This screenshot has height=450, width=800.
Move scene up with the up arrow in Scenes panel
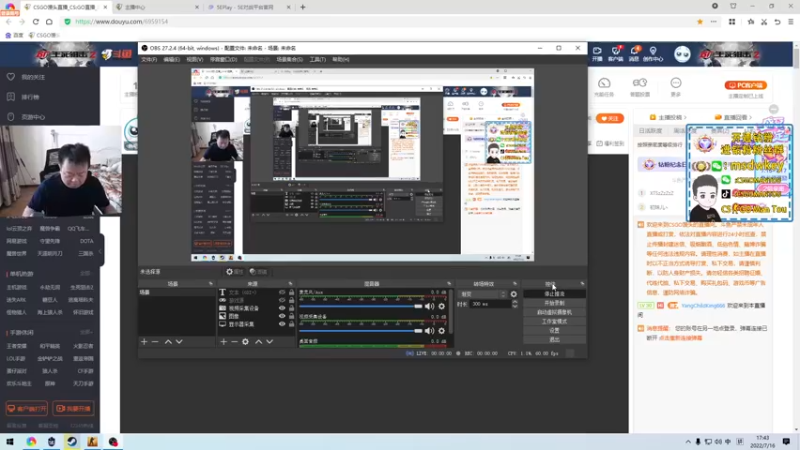tap(168, 342)
